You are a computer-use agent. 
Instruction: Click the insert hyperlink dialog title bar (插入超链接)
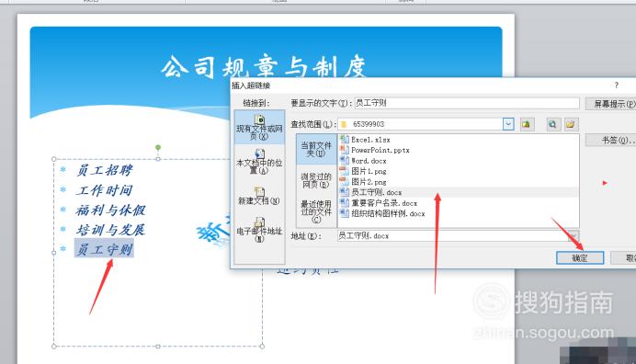click(432, 85)
